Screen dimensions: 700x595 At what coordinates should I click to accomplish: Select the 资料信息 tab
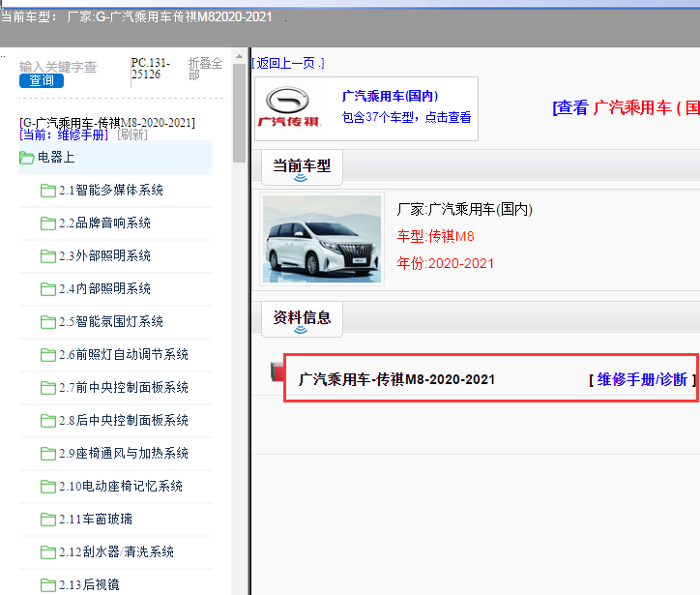click(x=303, y=319)
